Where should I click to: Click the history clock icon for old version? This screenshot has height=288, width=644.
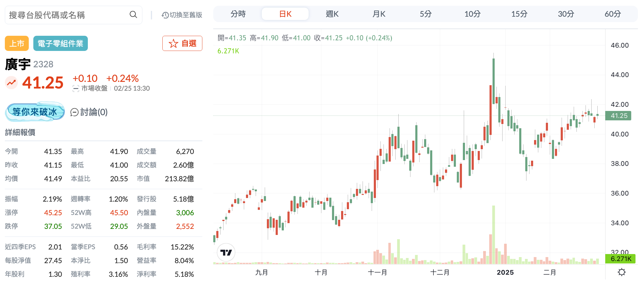point(165,15)
